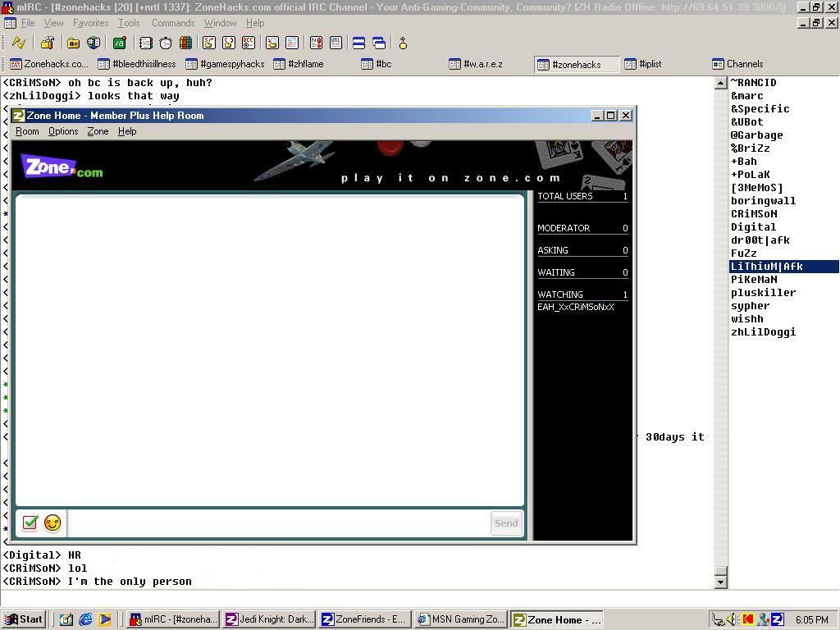The height and width of the screenshot is (630, 840).
Task: Select EAH_XxCRiMSoNxX in Zone watching list
Action: 576,307
